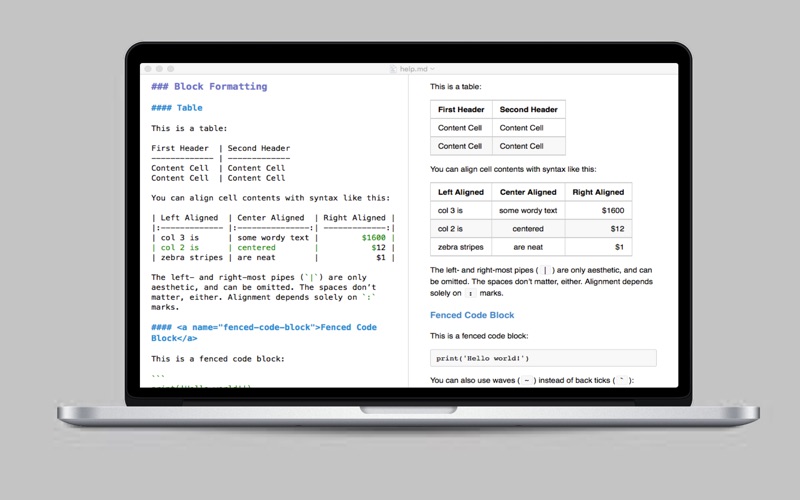
Task: Click 'some wordy text' cell in preview
Action: tap(528, 210)
